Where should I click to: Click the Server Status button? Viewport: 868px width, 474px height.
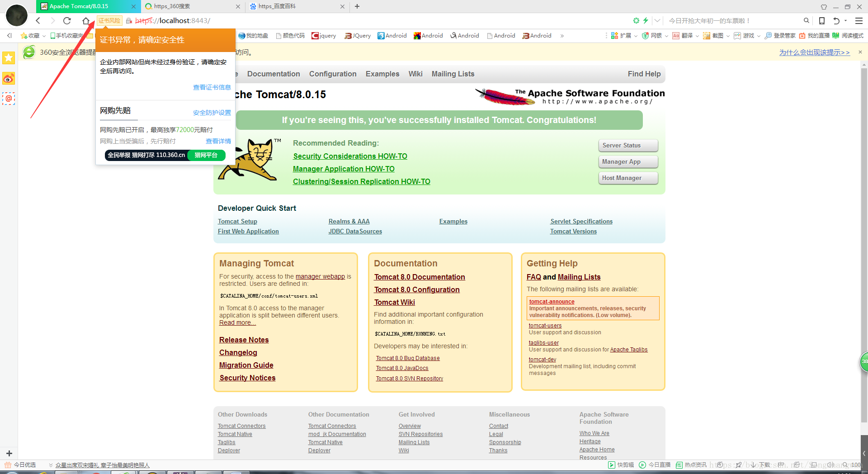628,145
